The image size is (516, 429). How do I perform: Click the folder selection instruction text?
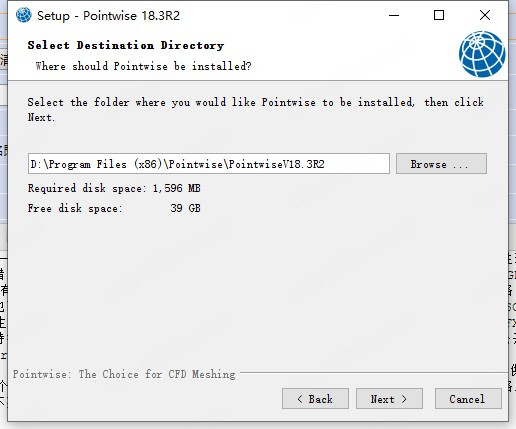[256, 109]
